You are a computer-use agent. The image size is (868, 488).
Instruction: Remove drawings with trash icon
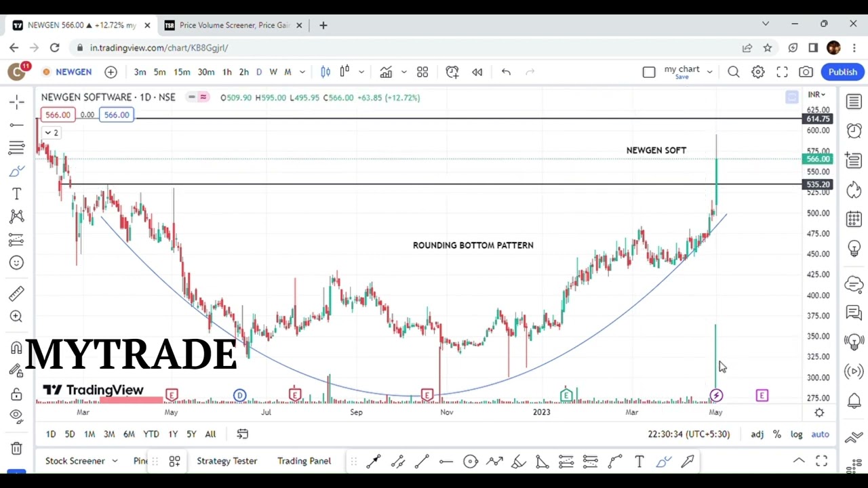point(17,448)
